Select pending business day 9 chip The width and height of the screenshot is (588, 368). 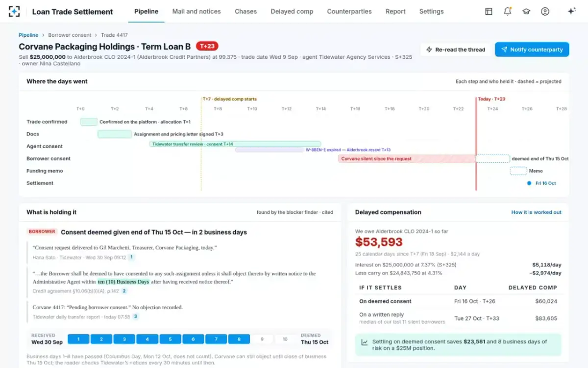pos(262,339)
